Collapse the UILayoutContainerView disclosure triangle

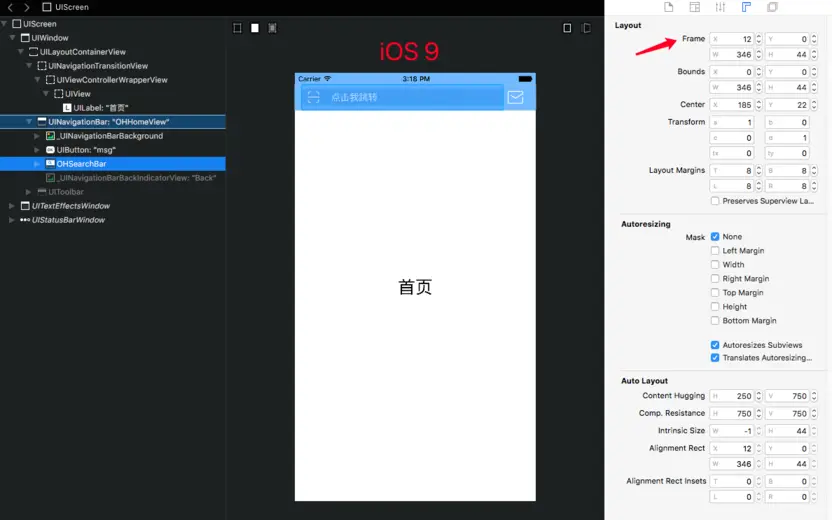tap(21, 52)
